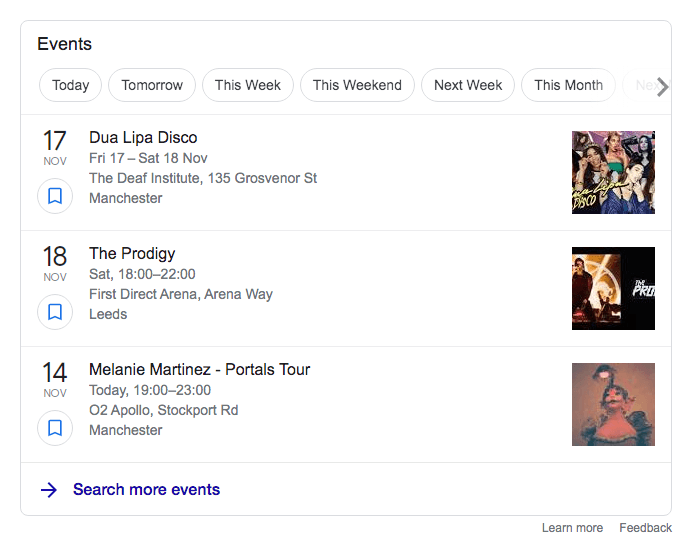Click 'Sat, 18:00–22:00' time text
694x549 pixels.
point(142,274)
